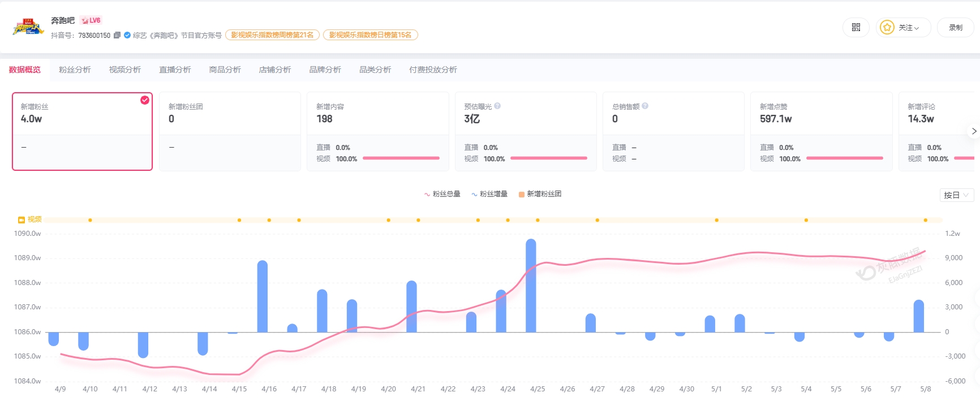Click the video marker dot above 4/10
The image size is (980, 401).
click(90, 220)
